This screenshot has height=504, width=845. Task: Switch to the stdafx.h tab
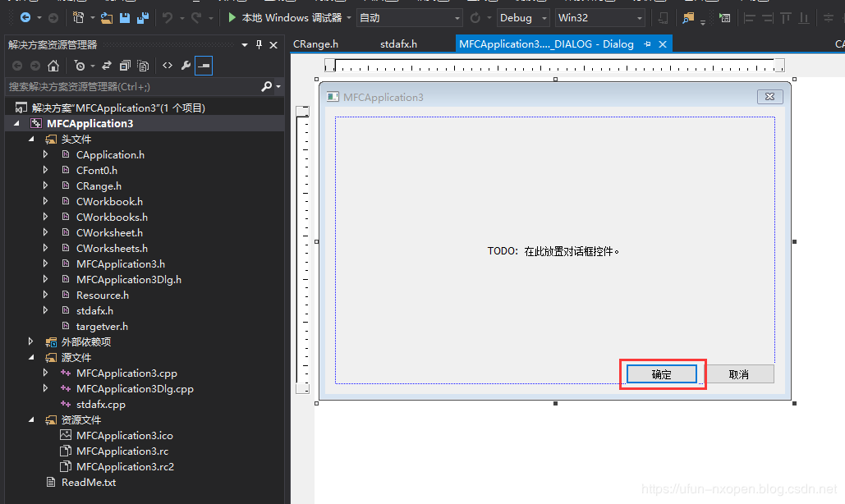pyautogui.click(x=398, y=44)
